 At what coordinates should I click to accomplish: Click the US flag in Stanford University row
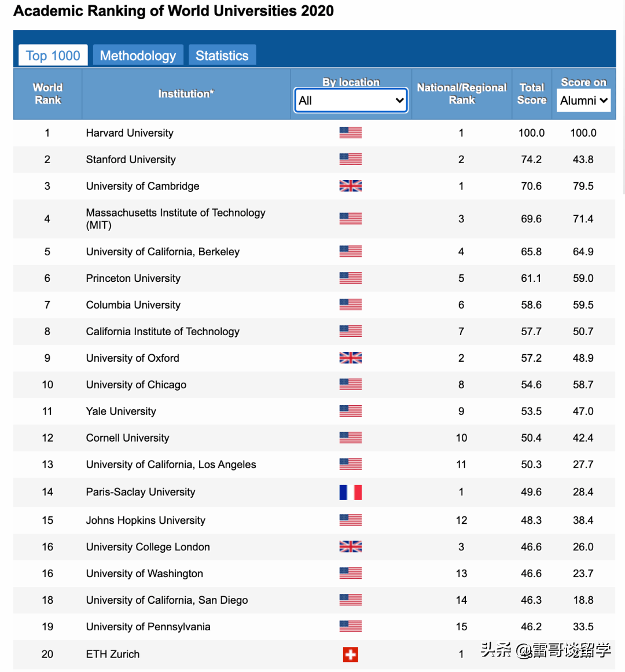351,159
